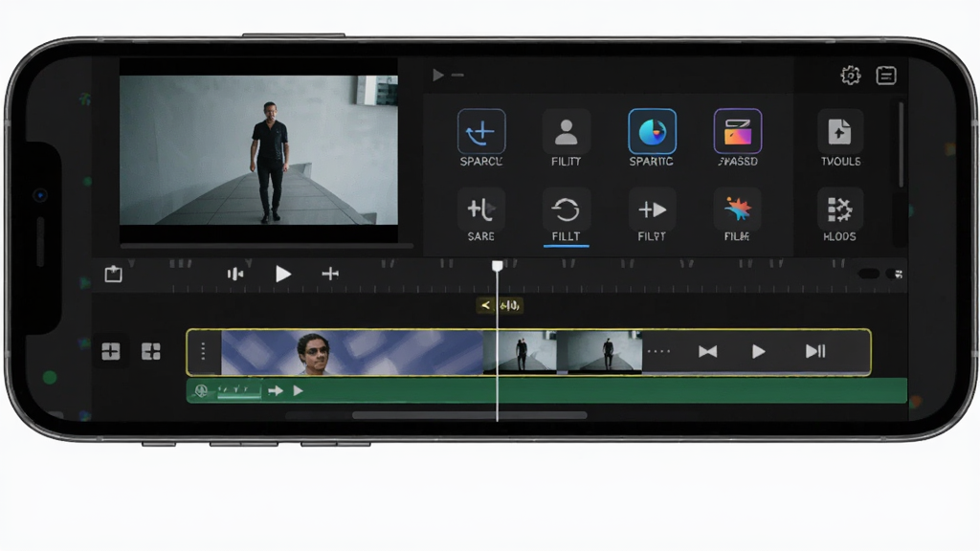
Task: Tap the video preview of the walking man
Action: [x=258, y=150]
